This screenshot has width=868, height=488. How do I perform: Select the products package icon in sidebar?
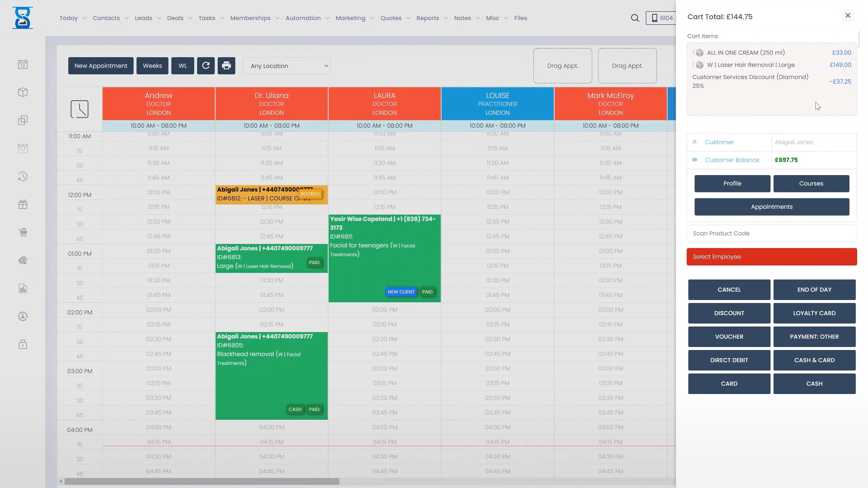pos(23,92)
